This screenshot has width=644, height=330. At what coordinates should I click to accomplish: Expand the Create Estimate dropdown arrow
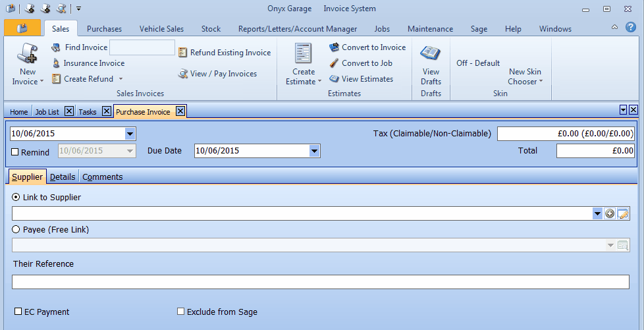coord(319,82)
